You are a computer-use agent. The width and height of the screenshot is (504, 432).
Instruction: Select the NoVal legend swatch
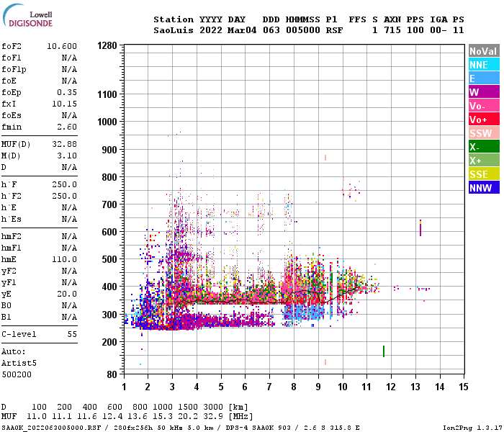(484, 51)
